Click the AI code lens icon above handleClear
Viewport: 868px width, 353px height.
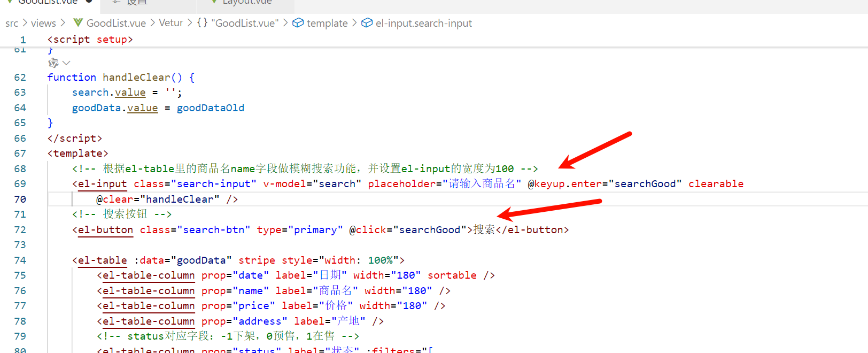point(53,63)
